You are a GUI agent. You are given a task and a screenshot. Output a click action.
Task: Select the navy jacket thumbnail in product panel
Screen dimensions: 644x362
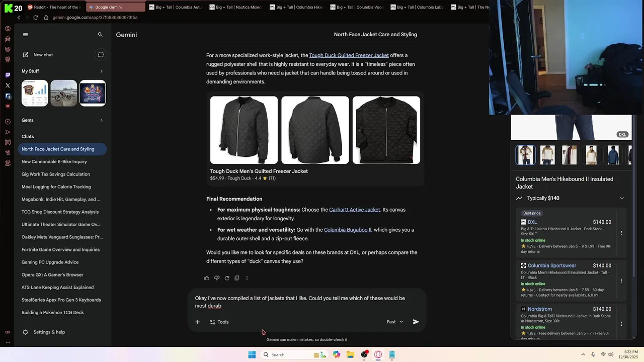[613, 155]
